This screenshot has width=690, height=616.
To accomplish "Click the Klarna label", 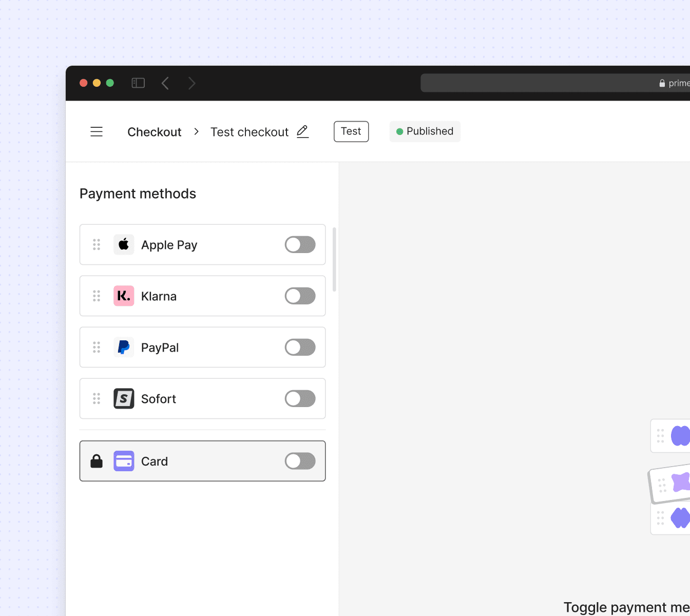I will (159, 296).
